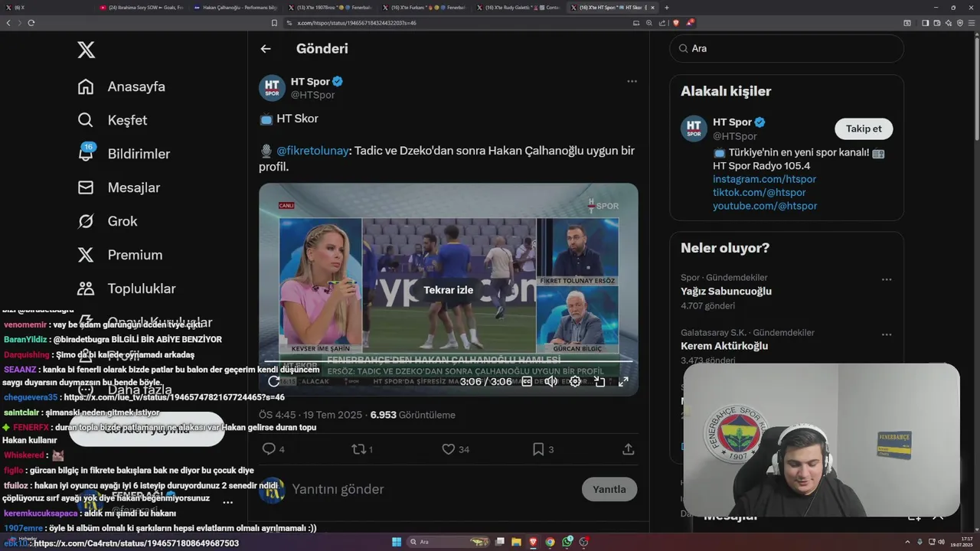
Task: Open Brave Shields lion icon
Action: pos(676,23)
